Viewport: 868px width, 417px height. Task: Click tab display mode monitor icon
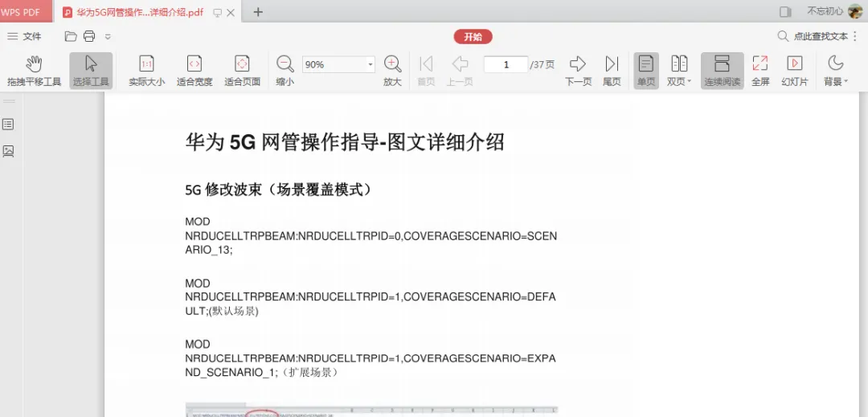pyautogui.click(x=218, y=13)
